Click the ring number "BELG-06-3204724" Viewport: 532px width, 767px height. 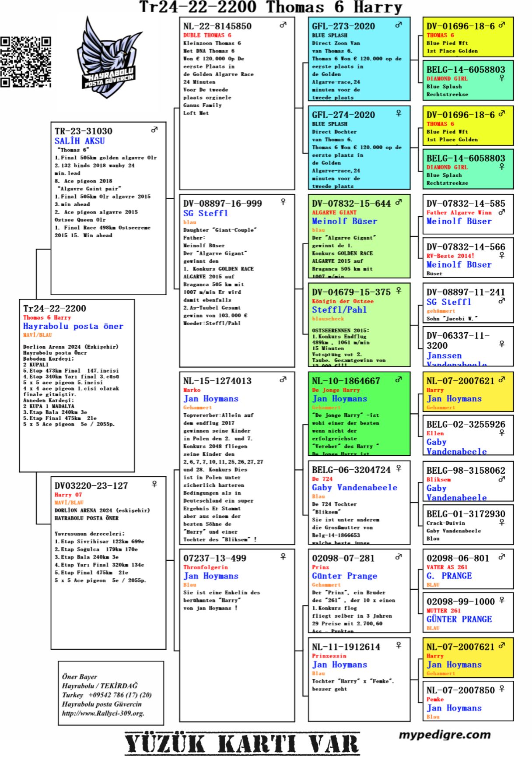tap(351, 470)
